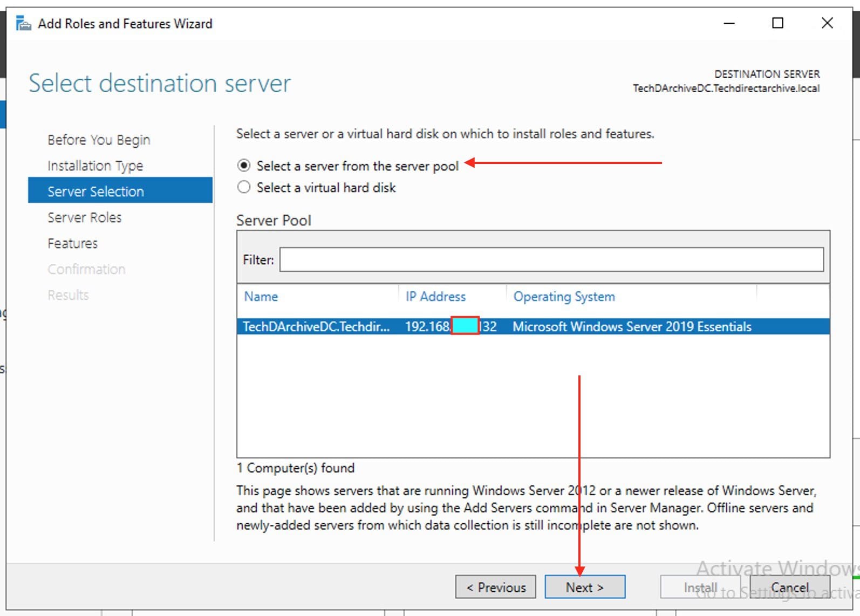This screenshot has width=860, height=616.
Task: Sort by Operating System column header
Action: (564, 297)
